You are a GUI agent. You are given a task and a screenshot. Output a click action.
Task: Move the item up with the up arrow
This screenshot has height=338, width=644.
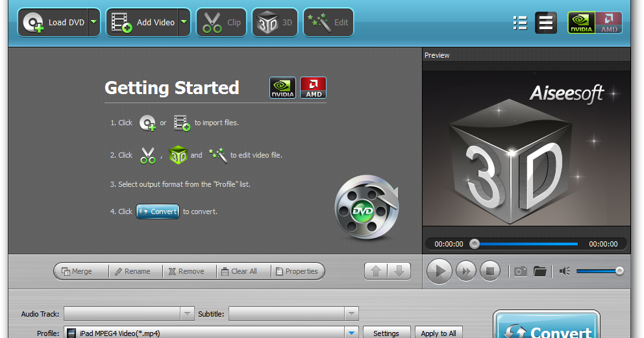pyautogui.click(x=376, y=271)
